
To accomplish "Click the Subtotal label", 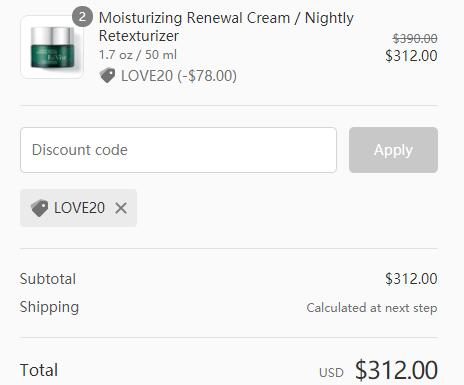I will [48, 279].
